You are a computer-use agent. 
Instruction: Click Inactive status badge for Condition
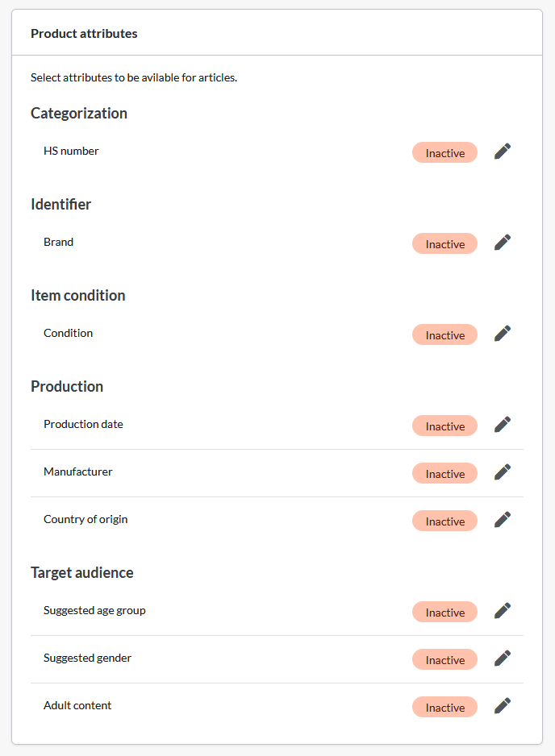(445, 334)
